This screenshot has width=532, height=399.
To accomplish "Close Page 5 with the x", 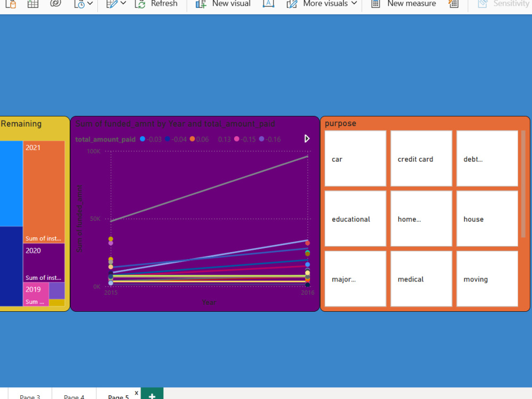I will (x=136, y=393).
